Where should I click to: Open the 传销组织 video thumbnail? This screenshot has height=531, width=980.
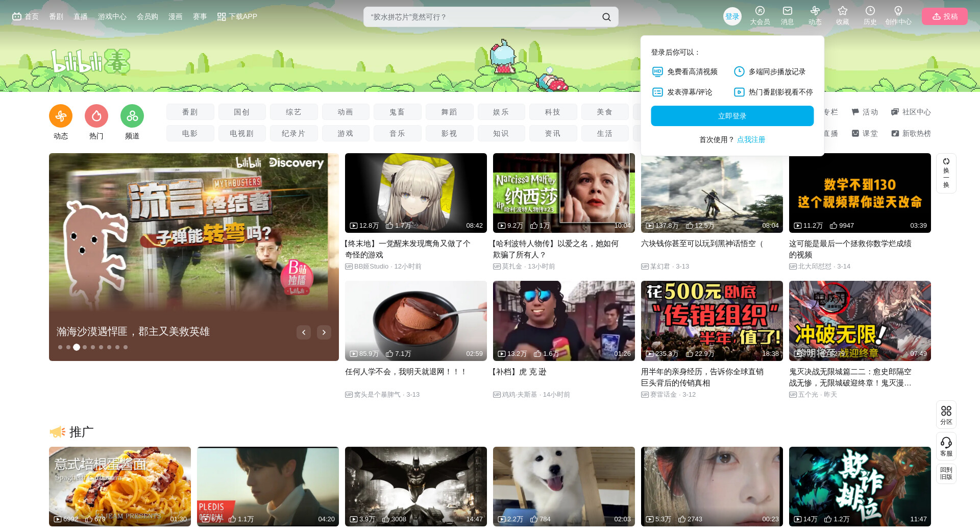click(x=712, y=321)
